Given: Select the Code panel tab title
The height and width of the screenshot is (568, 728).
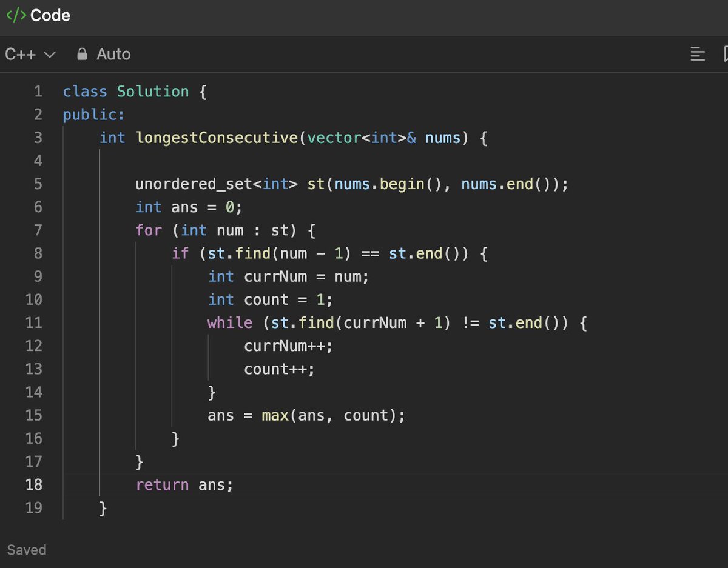Looking at the screenshot, I should click(x=50, y=15).
